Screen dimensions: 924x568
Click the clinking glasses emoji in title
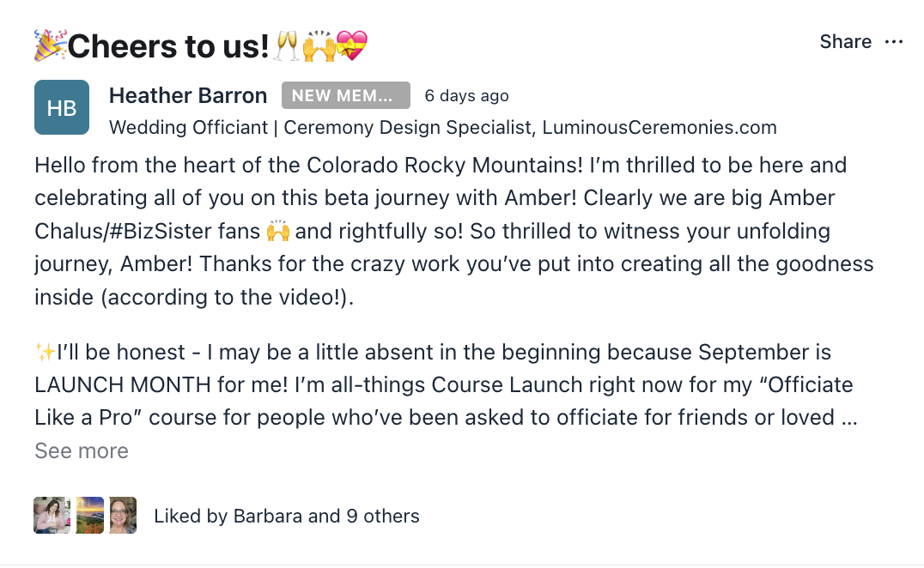point(285,45)
